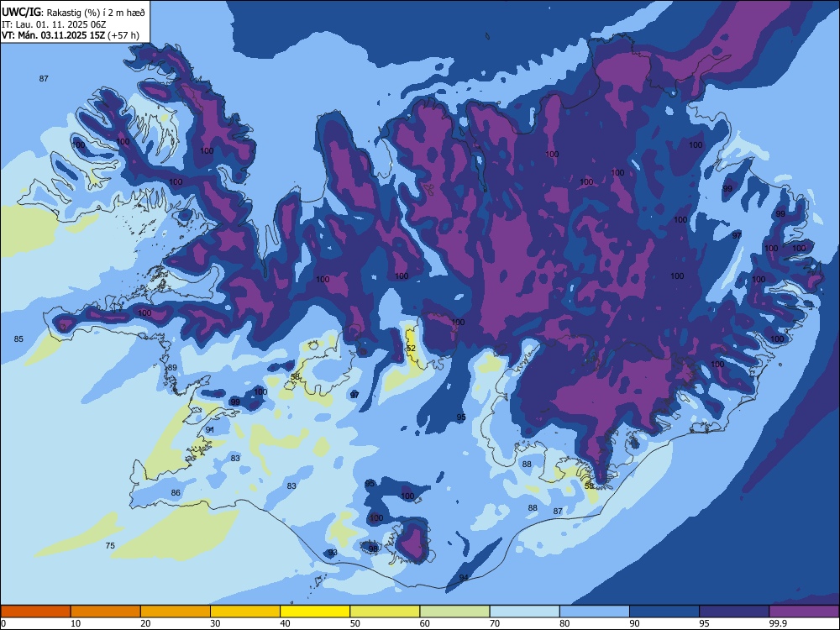Image resolution: width=840 pixels, height=630 pixels.
Task: Click the '70' legend tick label
Action: click(x=495, y=623)
